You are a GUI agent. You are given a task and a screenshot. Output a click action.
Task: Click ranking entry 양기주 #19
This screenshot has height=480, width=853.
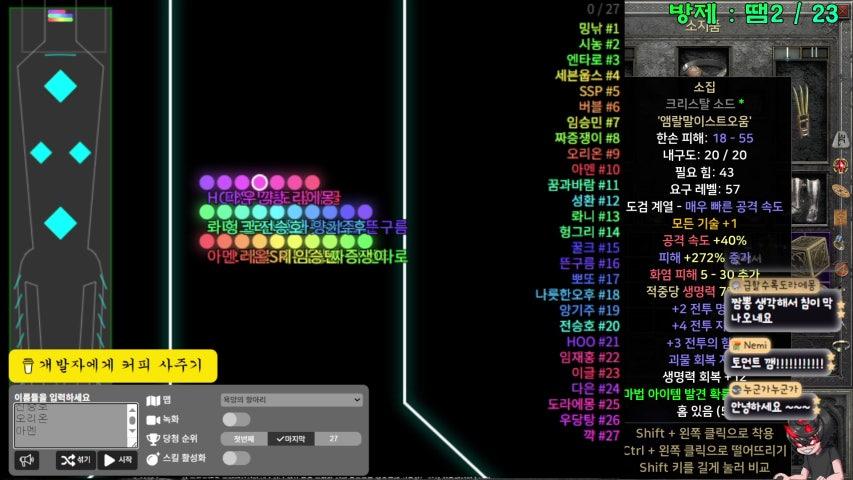(x=589, y=311)
